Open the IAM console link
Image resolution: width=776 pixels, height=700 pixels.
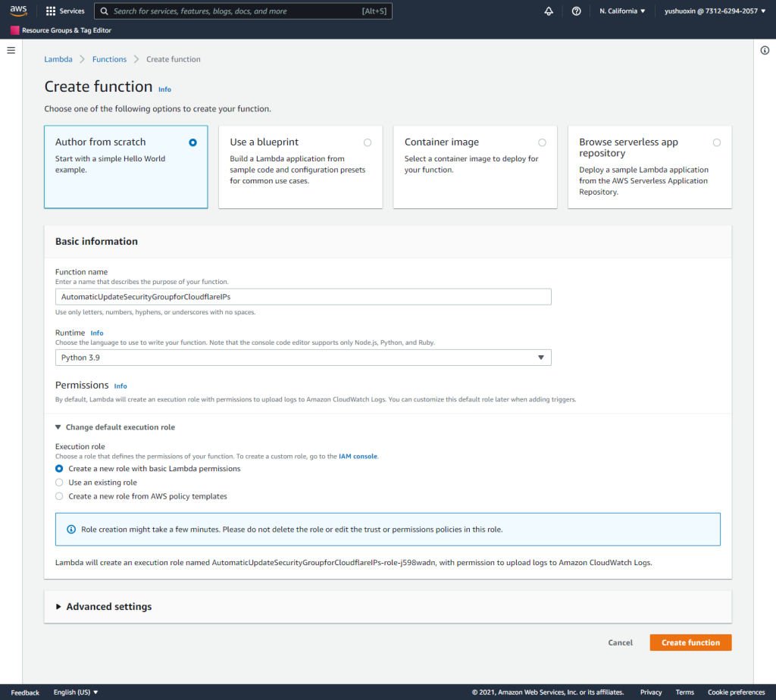point(358,457)
